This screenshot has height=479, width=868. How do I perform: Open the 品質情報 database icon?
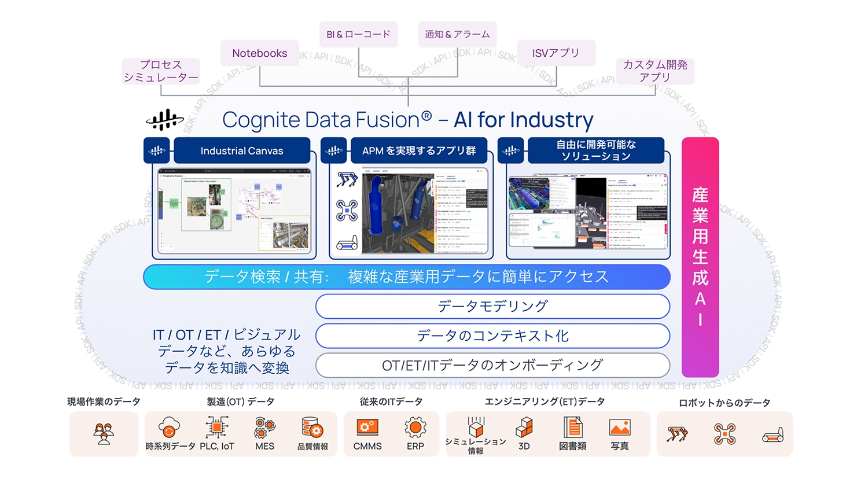point(312,429)
